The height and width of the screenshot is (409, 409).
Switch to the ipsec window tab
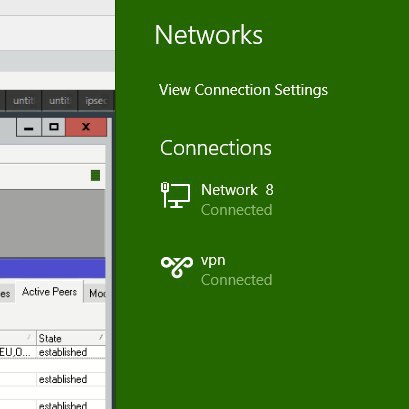96,100
